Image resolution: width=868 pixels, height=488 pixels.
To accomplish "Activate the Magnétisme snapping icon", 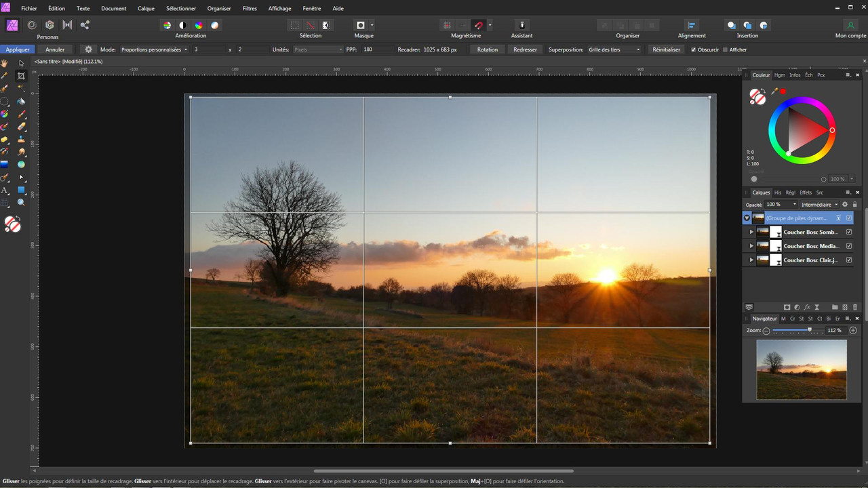I will [478, 25].
